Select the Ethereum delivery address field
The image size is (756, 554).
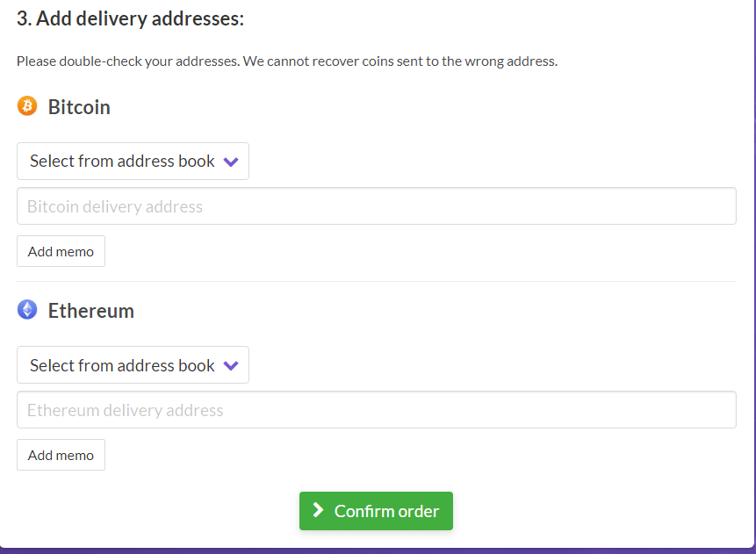pyautogui.click(x=376, y=409)
